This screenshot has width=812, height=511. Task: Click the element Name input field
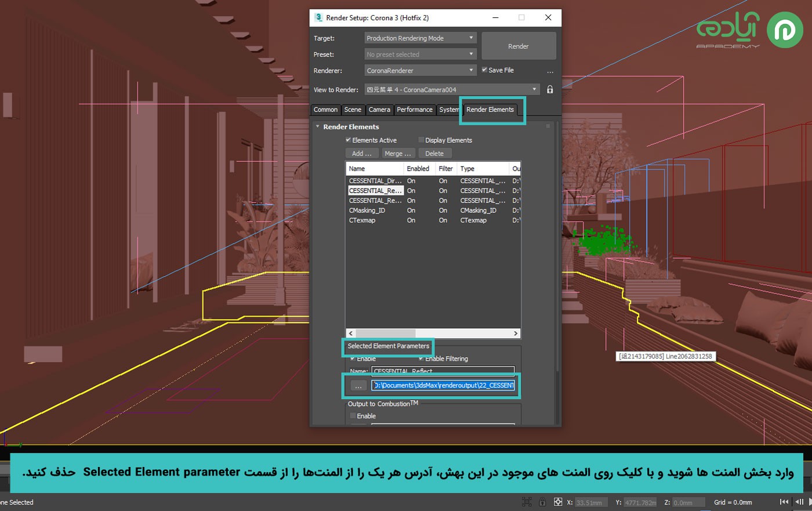(x=443, y=370)
